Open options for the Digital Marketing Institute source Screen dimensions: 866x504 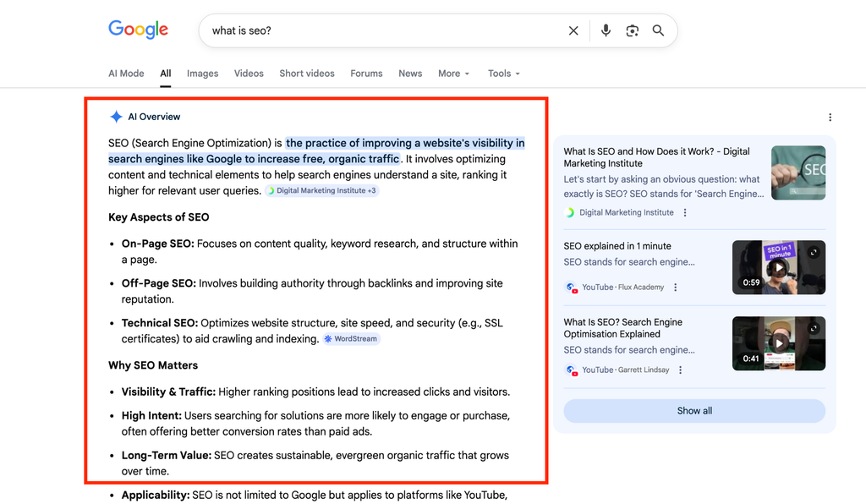[685, 212]
